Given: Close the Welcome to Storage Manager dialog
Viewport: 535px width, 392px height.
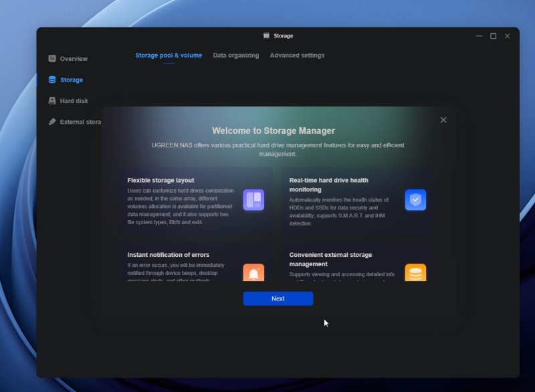Looking at the screenshot, I should coord(443,120).
